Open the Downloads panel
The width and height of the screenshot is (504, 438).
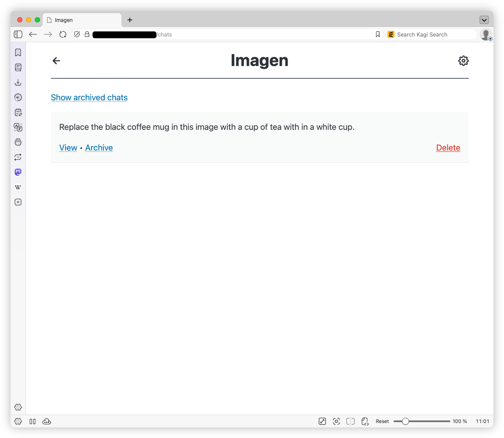[18, 82]
